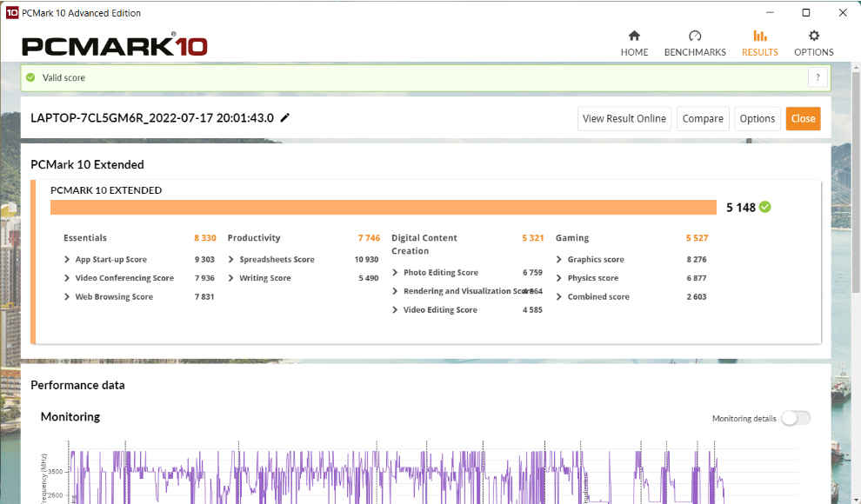861x504 pixels.
Task: Click the Graphics score value 8 276
Action: (697, 260)
